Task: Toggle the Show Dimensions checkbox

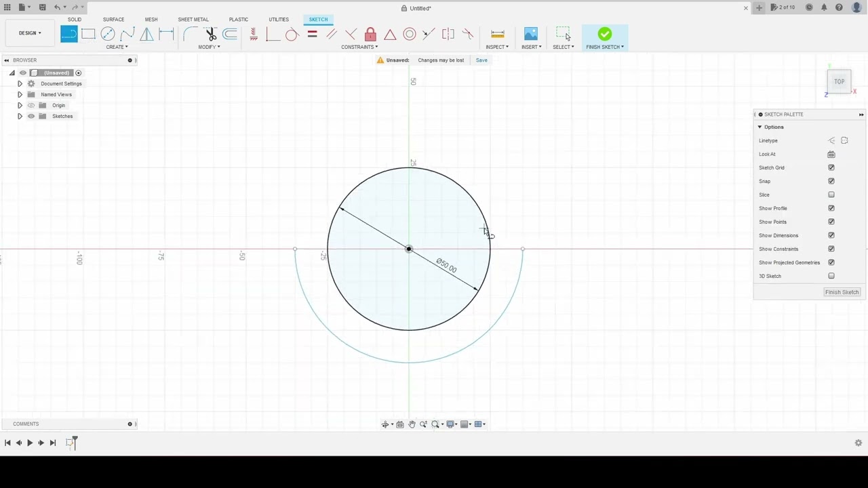Action: pyautogui.click(x=831, y=235)
